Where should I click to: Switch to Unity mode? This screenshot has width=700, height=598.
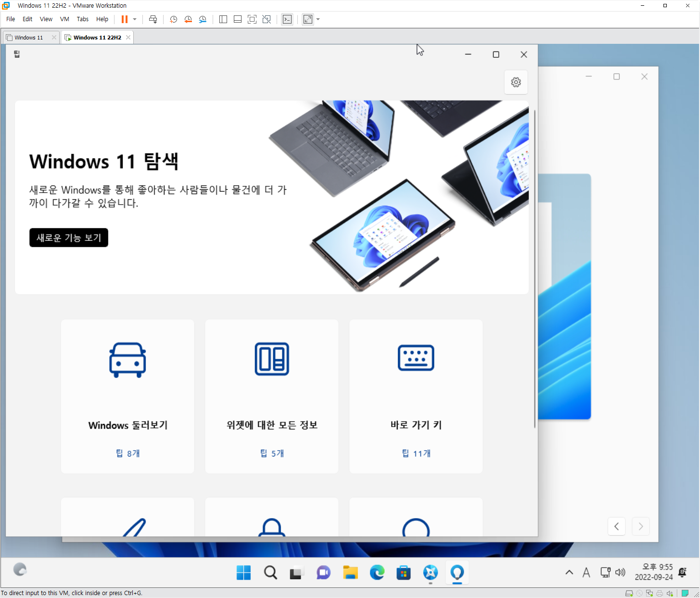(267, 19)
